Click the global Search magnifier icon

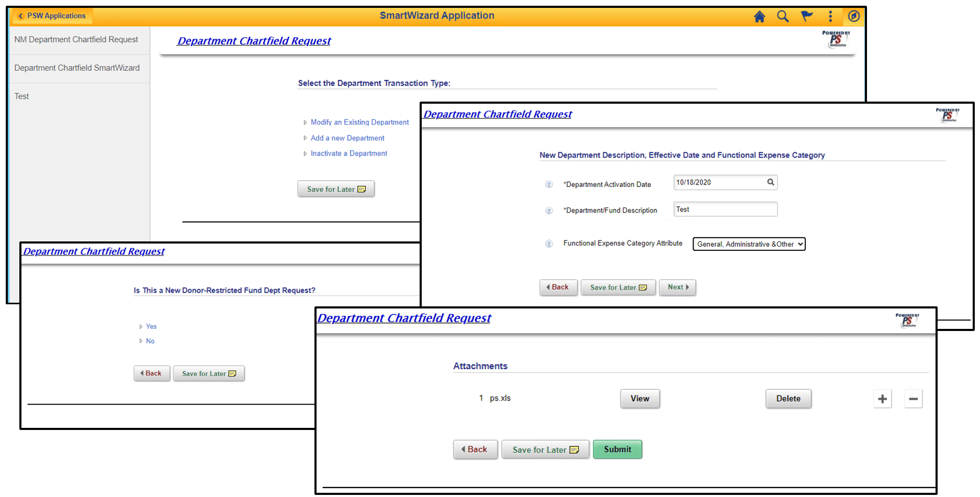(783, 16)
